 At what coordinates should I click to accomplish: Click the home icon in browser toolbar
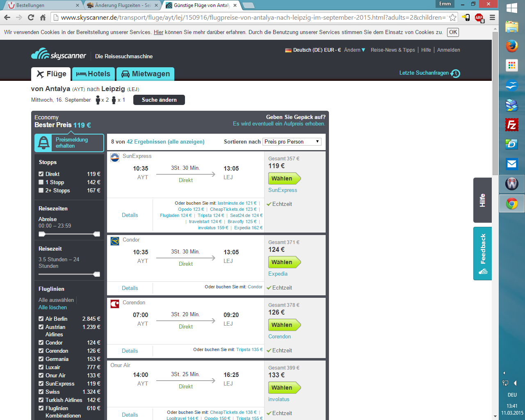[x=43, y=17]
